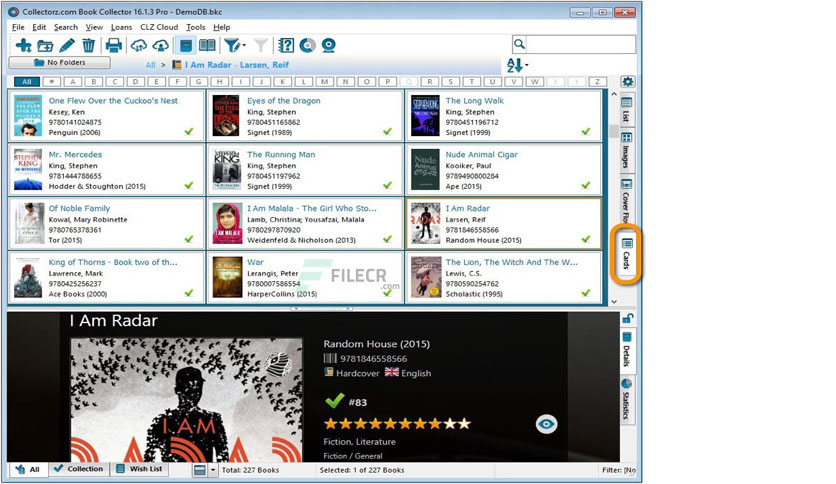Sync down from CLZ Cloud

[x=139, y=45]
